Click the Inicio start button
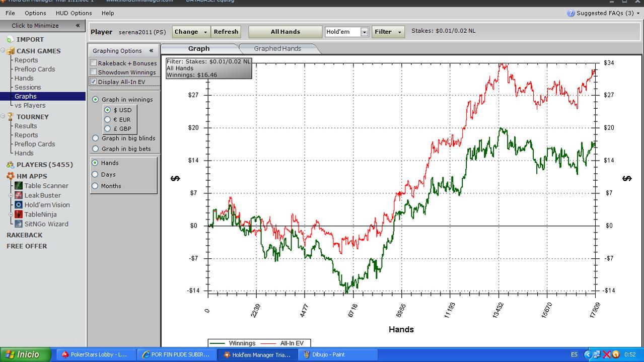 pyautogui.click(x=26, y=354)
